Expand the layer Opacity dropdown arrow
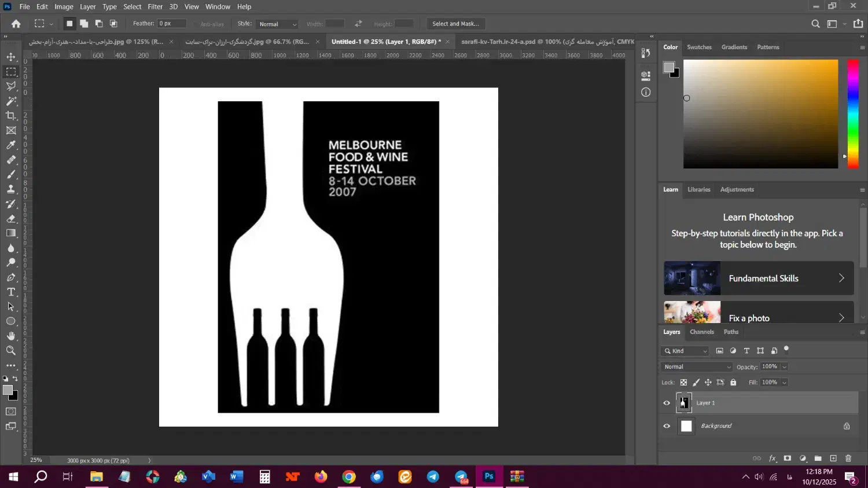Viewport: 868px width, 488px height. tap(785, 367)
